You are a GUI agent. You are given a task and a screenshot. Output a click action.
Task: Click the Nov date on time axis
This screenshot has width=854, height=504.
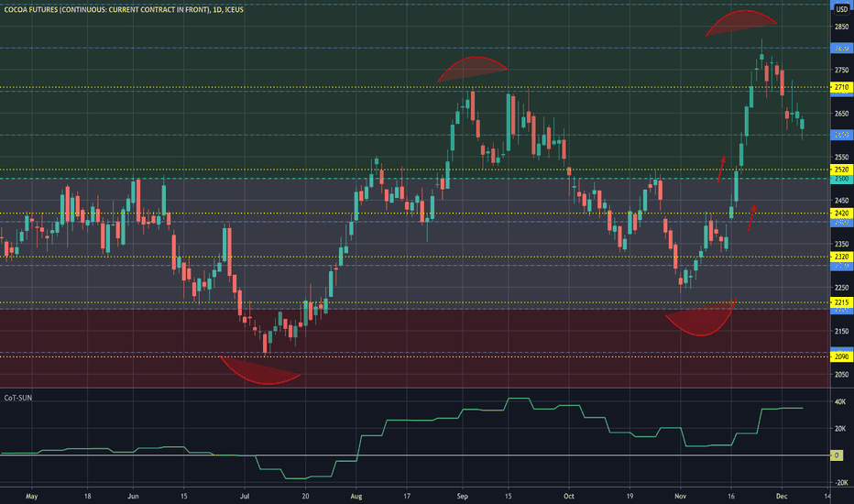680,497
